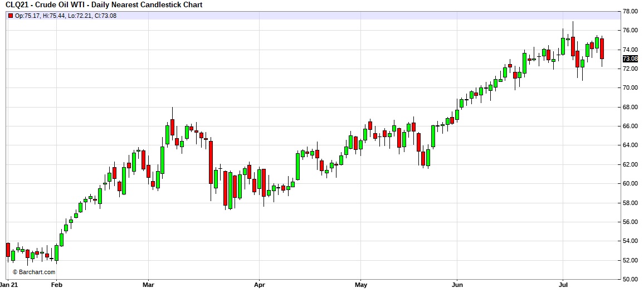Click the current price label 73.08

(x=630, y=59)
